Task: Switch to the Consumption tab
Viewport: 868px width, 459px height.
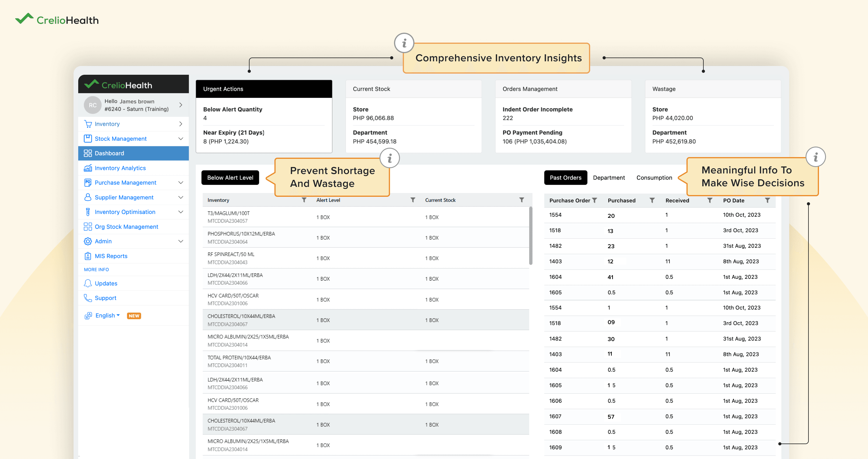Action: (x=654, y=178)
